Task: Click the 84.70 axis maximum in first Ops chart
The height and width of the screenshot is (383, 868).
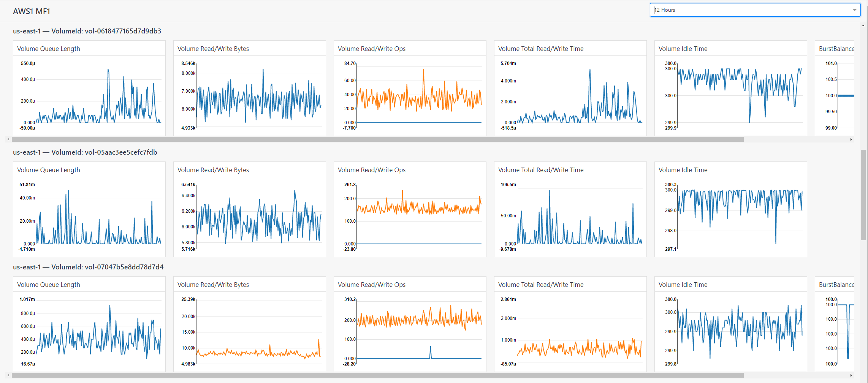Action: point(350,63)
